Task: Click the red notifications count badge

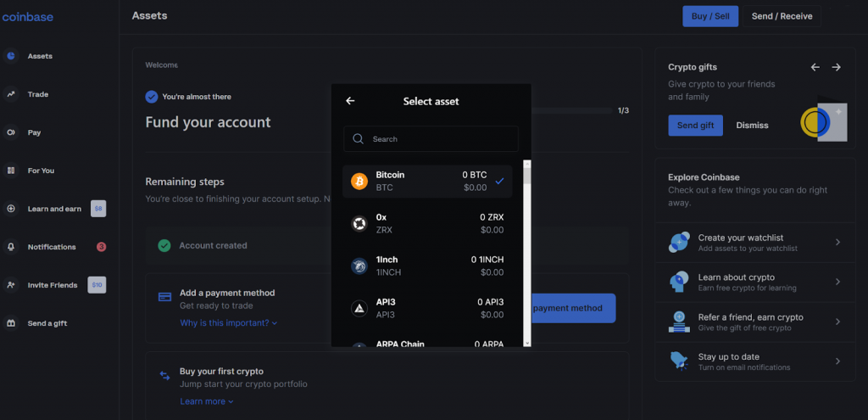Action: tap(102, 247)
